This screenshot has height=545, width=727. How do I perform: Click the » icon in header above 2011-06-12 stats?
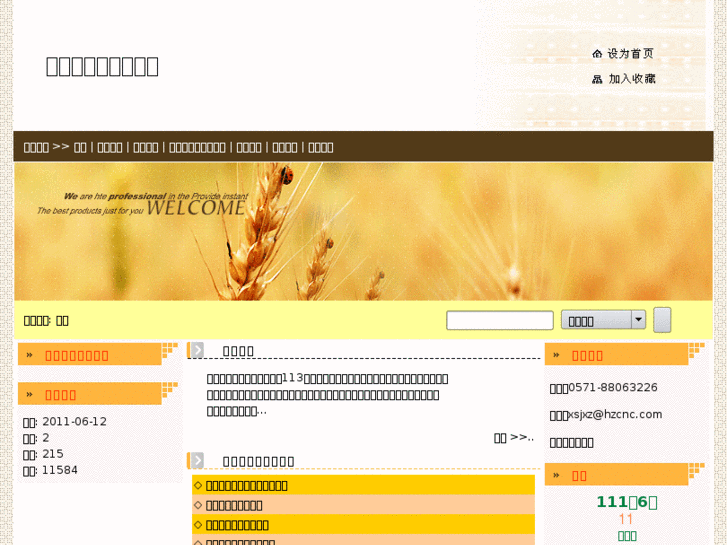[x=30, y=394]
